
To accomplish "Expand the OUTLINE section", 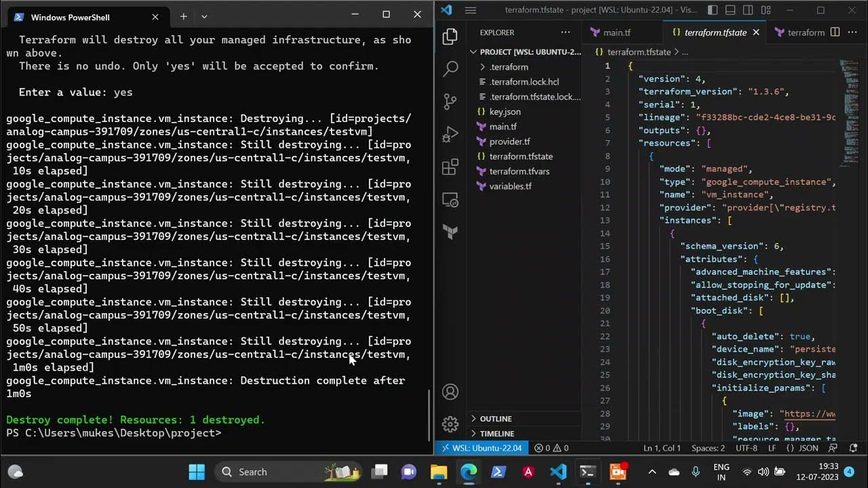I will (526, 419).
